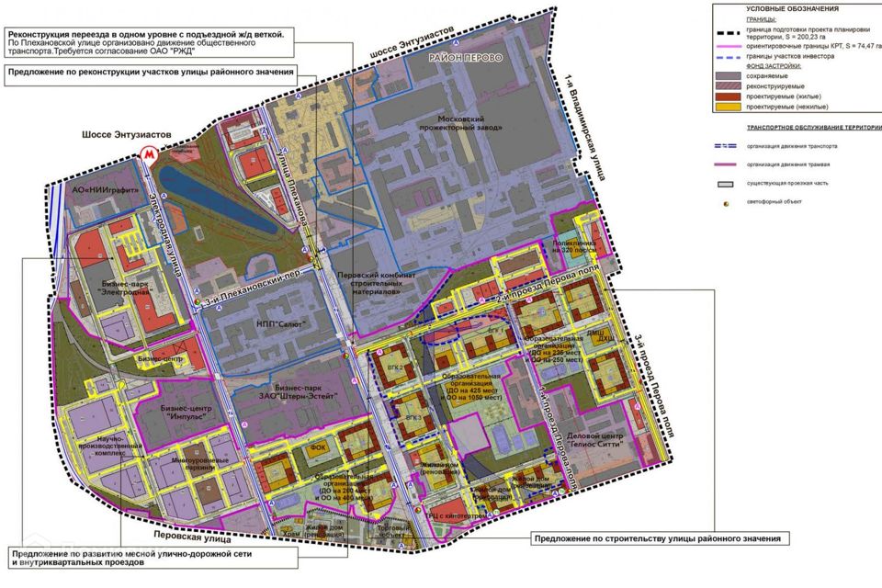This screenshot has height=588, width=882.
Task: Click the 'Поликлиника на 320 посещ.' label
Action: click(x=575, y=246)
